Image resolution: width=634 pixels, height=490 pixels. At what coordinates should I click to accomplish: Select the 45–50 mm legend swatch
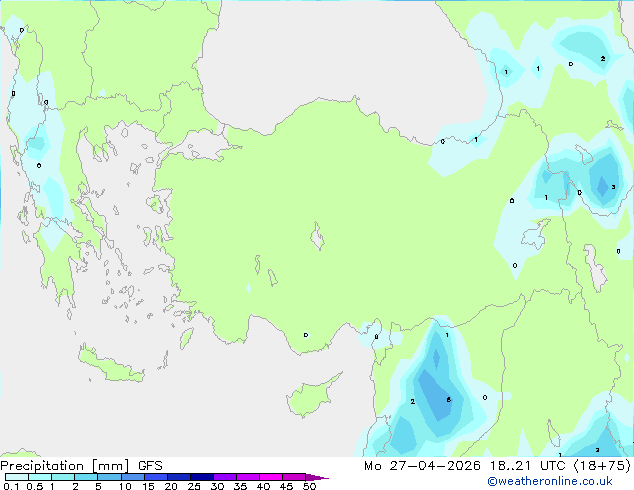click(294, 477)
